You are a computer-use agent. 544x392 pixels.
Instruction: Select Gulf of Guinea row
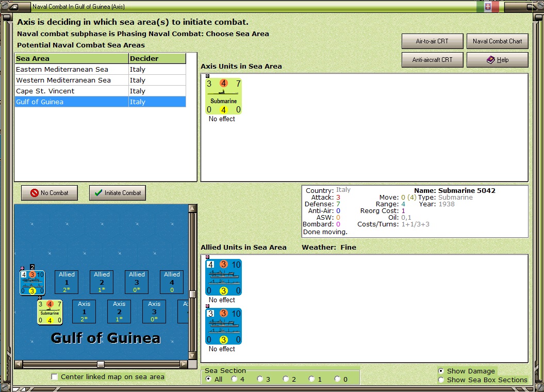[100, 102]
